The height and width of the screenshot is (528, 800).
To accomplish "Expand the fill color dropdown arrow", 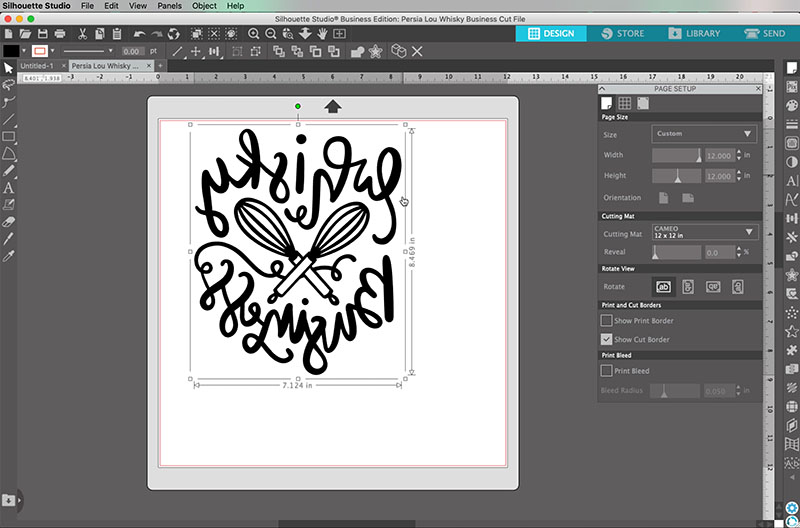I will coord(23,51).
